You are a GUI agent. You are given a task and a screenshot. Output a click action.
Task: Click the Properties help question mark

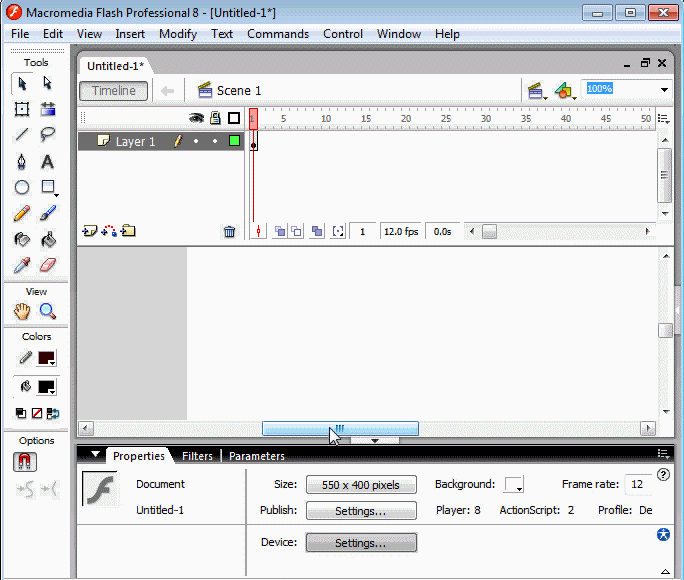(x=663, y=474)
